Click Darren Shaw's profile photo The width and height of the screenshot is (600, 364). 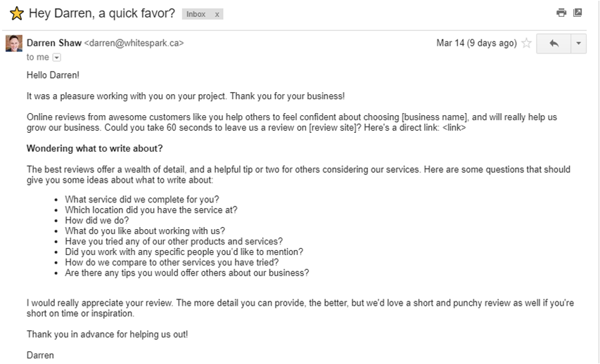tap(13, 44)
